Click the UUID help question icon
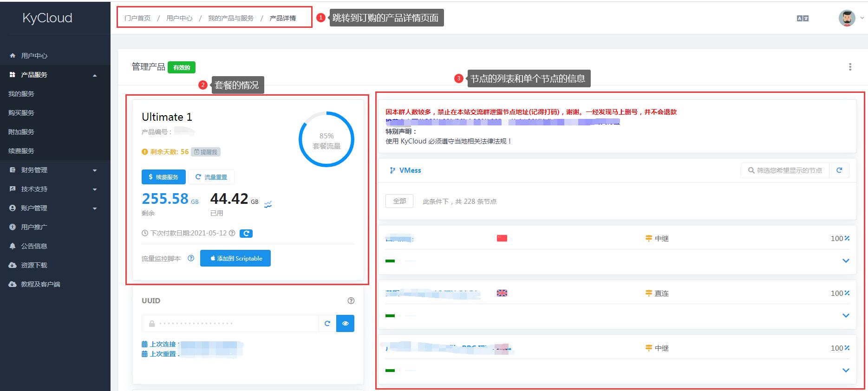 click(x=351, y=300)
